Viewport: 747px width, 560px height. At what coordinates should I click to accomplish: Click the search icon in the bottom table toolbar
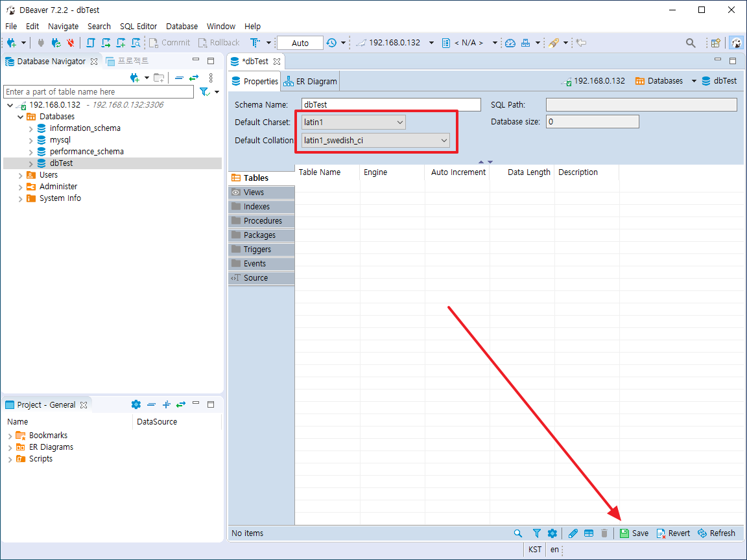518,533
